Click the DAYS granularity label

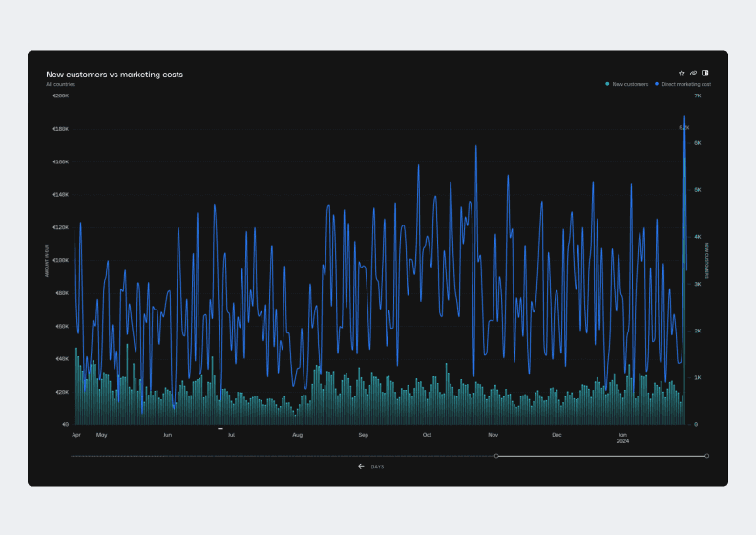[377, 467]
